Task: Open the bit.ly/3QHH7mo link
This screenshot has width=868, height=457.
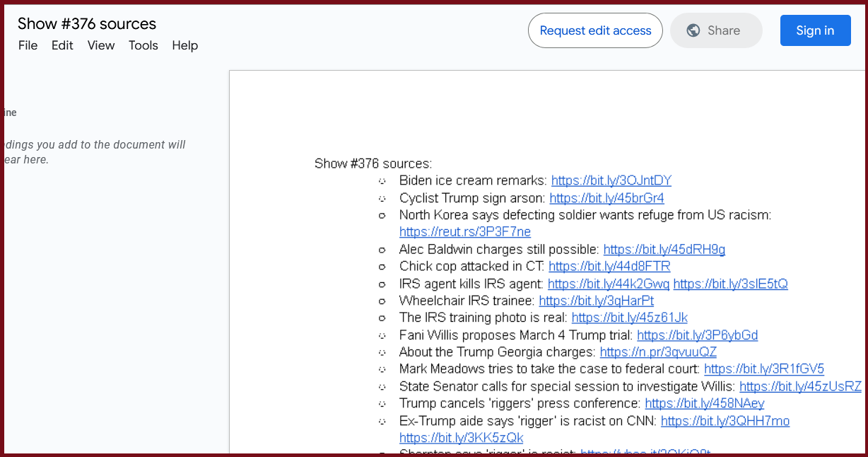Action: (x=725, y=421)
